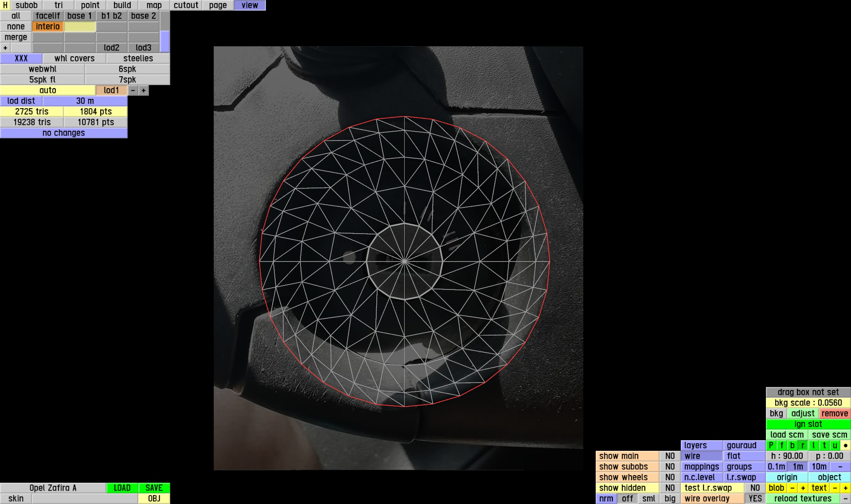The width and height of the screenshot is (851, 504).
Task: Select the P perspective view button
Action: pyautogui.click(x=771, y=445)
